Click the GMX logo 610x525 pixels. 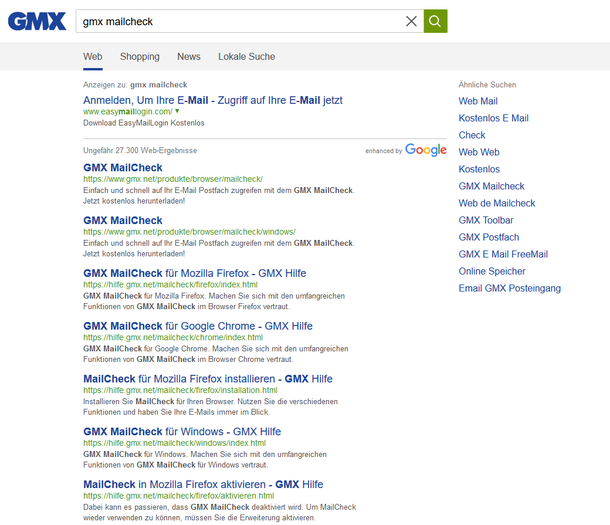(x=37, y=21)
